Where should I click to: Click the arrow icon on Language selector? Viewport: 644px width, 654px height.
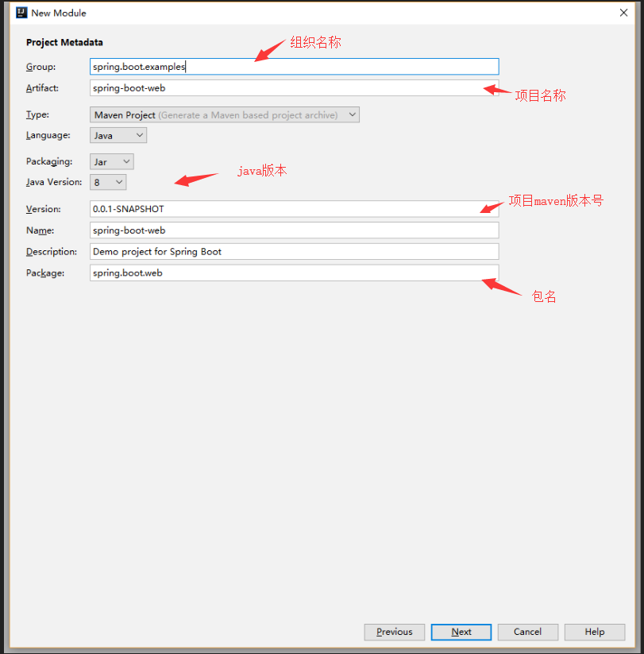(x=140, y=135)
